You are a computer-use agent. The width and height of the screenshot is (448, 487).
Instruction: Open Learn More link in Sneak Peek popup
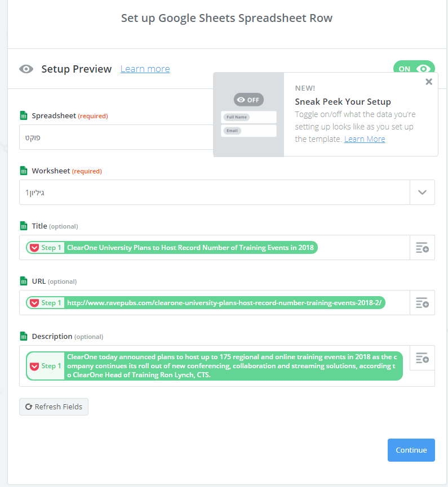coord(365,139)
